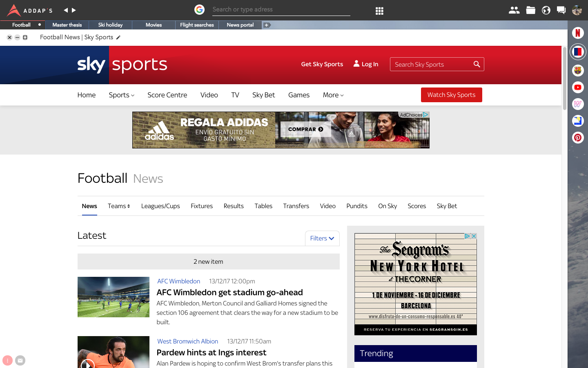The height and width of the screenshot is (368, 588).
Task: Open the Scores tab
Action: [x=416, y=206]
